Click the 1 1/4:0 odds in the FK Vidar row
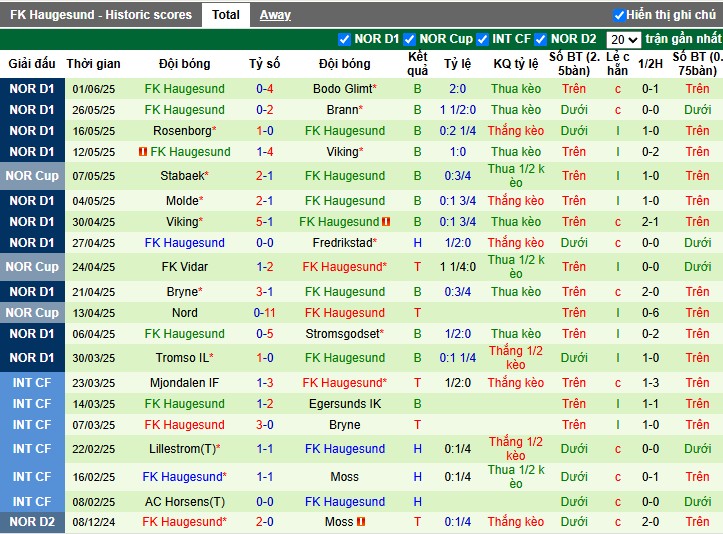This screenshot has height=534, width=723. [x=457, y=267]
